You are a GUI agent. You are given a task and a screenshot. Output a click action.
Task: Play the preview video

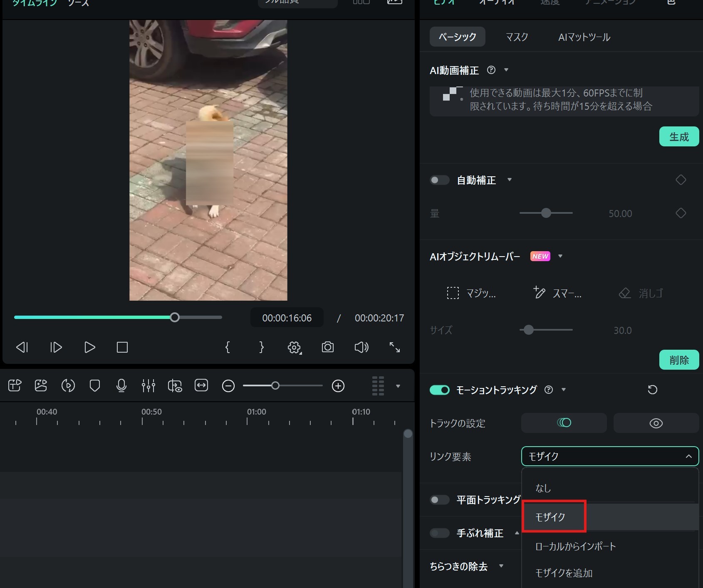[x=89, y=347]
